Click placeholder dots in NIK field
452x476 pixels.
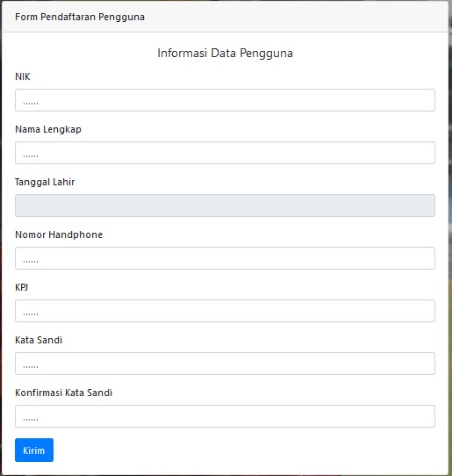tap(31, 104)
